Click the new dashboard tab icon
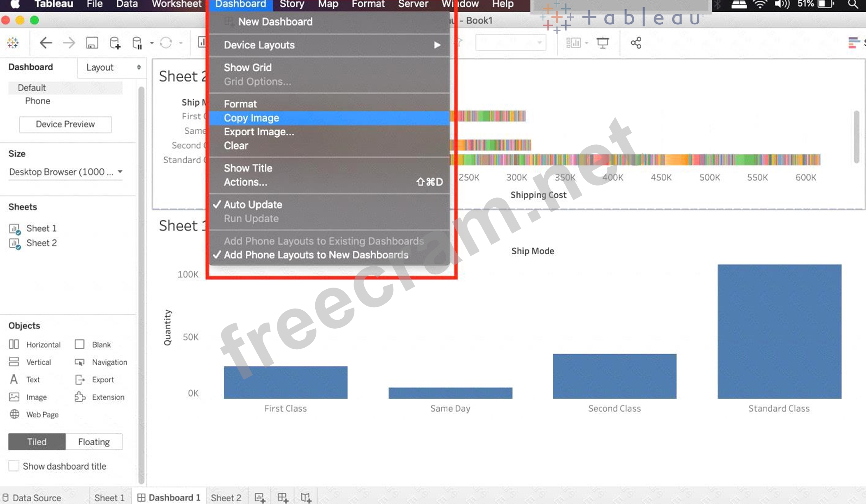Viewport: 866px width, 504px height. (x=283, y=497)
